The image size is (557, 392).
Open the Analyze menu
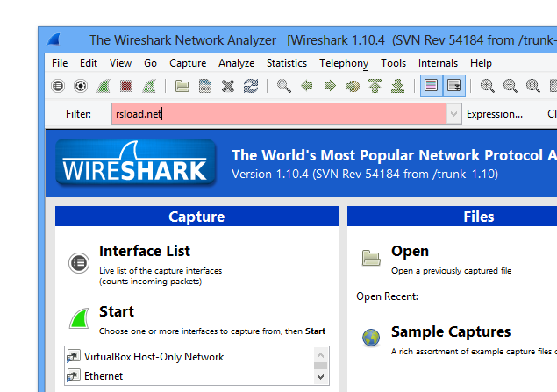236,63
